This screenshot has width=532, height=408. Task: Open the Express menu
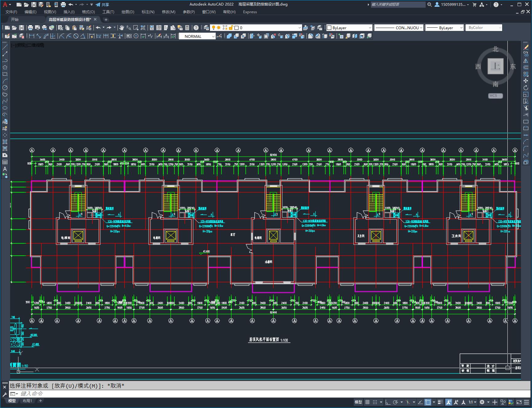(250, 12)
